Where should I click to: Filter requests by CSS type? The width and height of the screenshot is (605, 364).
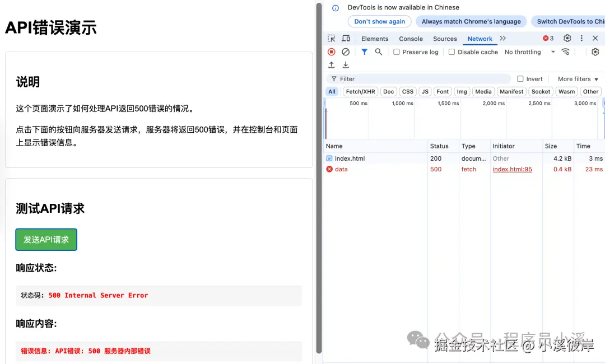click(408, 92)
